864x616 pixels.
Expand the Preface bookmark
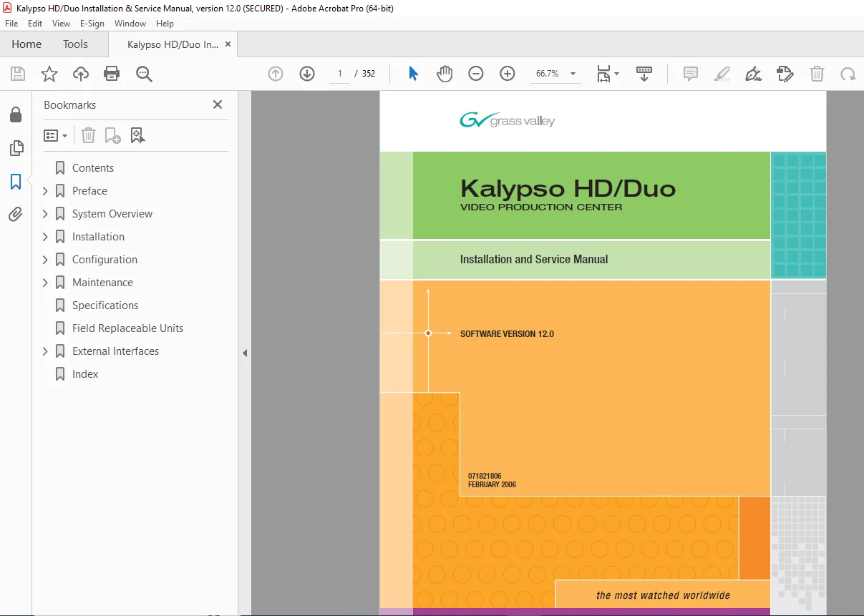45,191
